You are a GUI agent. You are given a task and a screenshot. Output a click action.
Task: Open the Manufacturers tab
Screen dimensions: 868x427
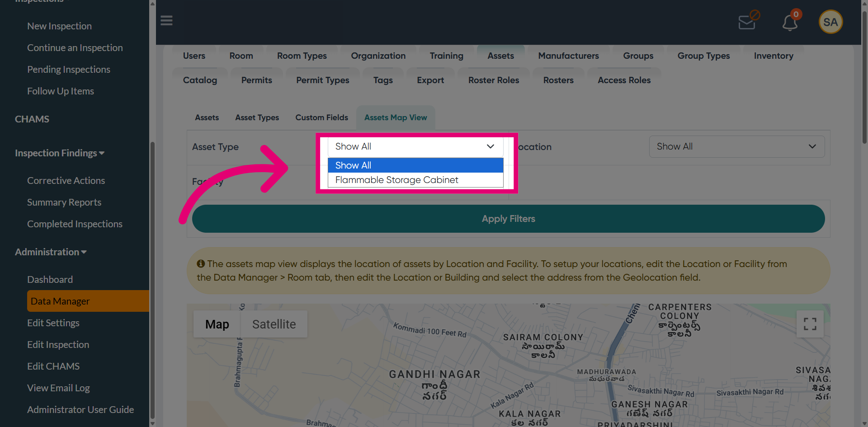[568, 56]
